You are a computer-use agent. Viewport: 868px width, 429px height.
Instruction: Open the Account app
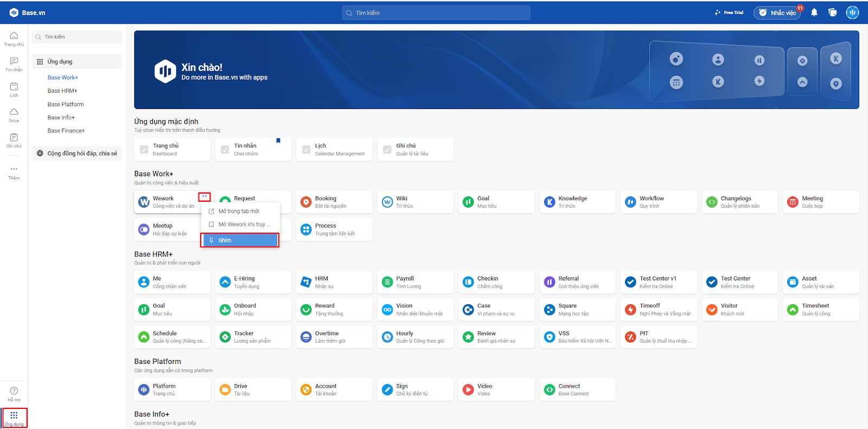point(334,389)
